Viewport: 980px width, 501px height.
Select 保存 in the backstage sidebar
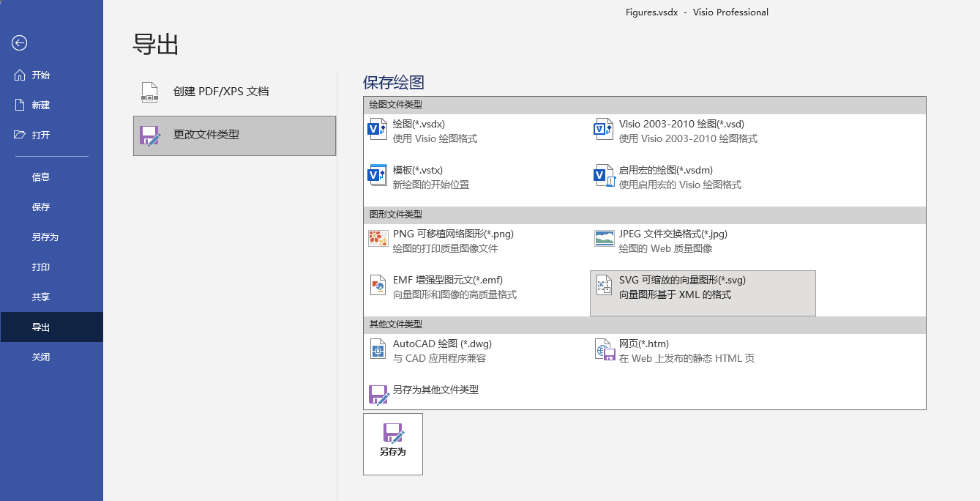click(x=51, y=207)
